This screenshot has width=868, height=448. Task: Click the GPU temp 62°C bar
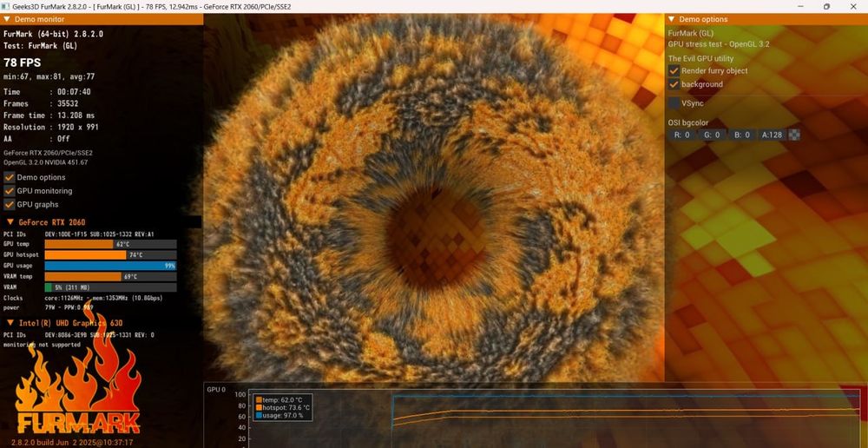click(x=111, y=244)
